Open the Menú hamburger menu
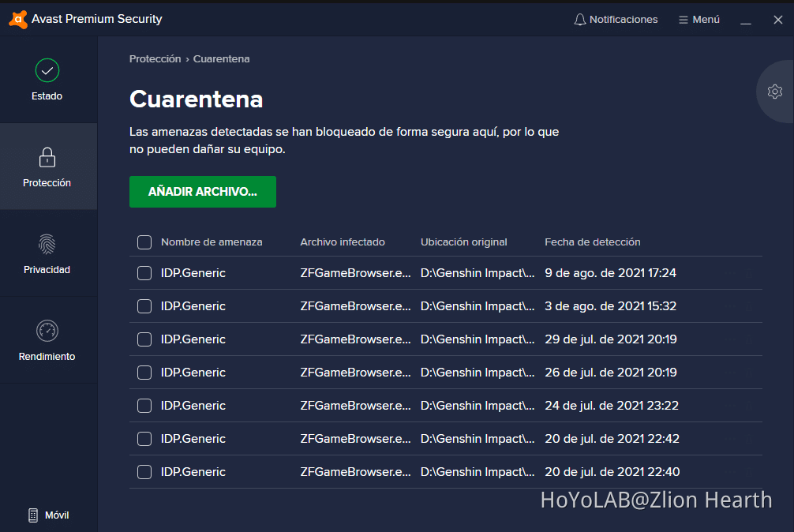 pyautogui.click(x=699, y=19)
